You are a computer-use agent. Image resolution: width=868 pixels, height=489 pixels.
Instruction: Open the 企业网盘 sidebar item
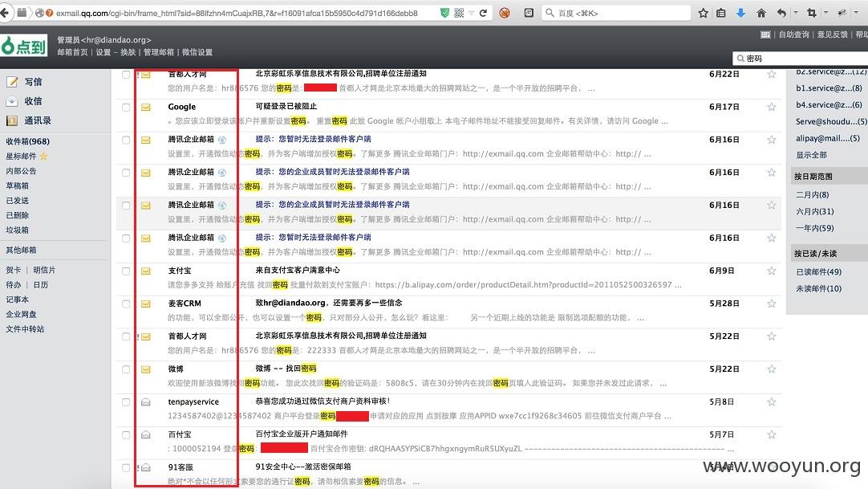click(21, 314)
